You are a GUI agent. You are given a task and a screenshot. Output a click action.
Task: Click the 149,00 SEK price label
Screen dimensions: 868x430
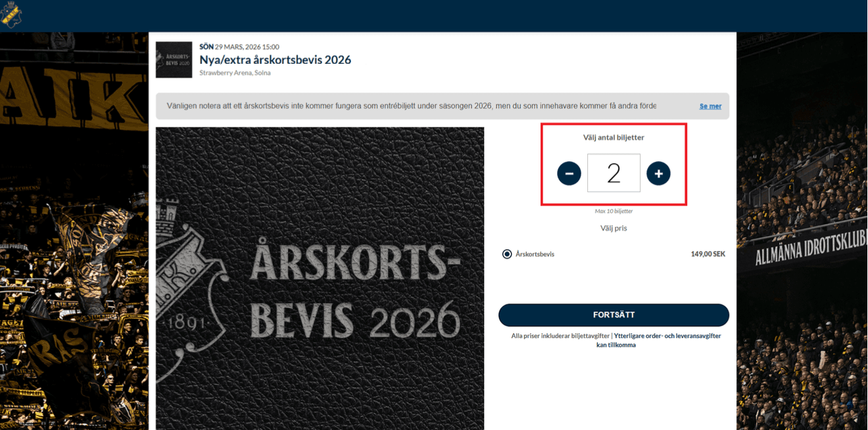coord(708,254)
